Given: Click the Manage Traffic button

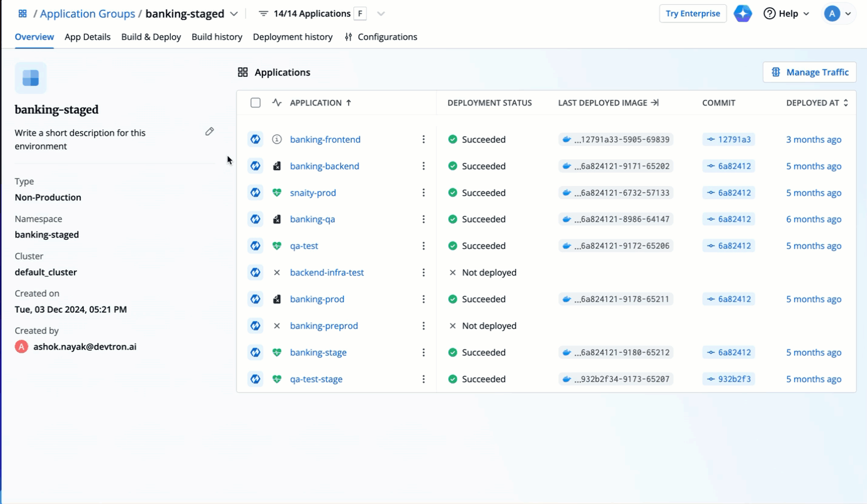Looking at the screenshot, I should point(809,72).
